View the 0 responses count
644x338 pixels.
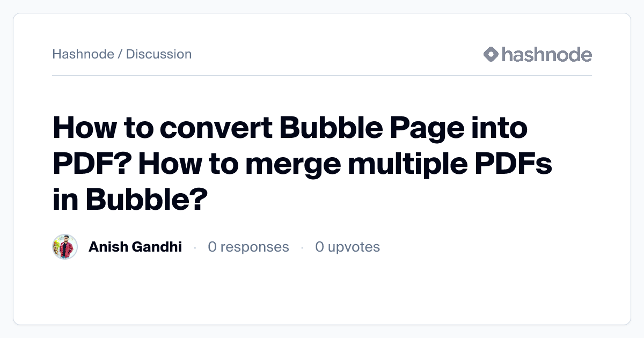(x=248, y=247)
